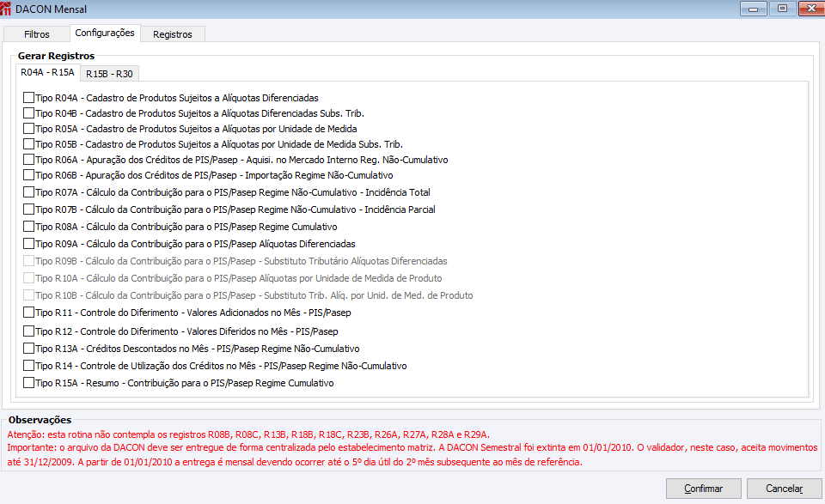Select the Configurações tab
This screenshot has height=504, width=825.
(x=105, y=33)
